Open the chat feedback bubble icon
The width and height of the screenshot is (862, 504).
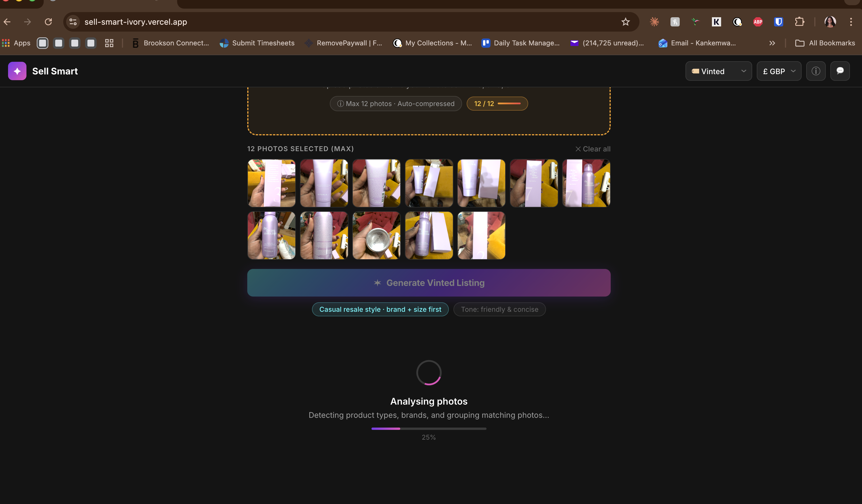[x=840, y=71]
